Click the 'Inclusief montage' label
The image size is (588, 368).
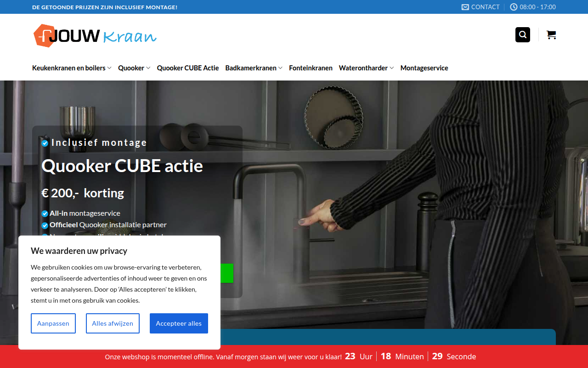click(x=99, y=143)
